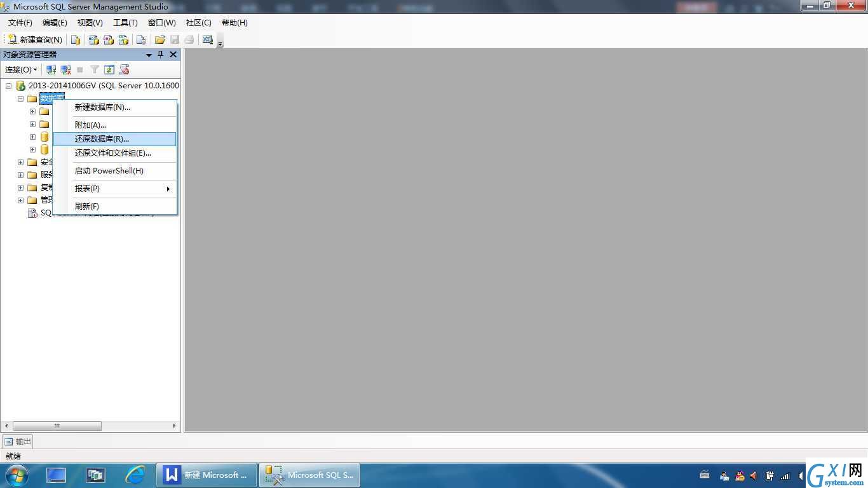868x488 pixels.
Task: Click the print toolbar icon
Action: 189,39
